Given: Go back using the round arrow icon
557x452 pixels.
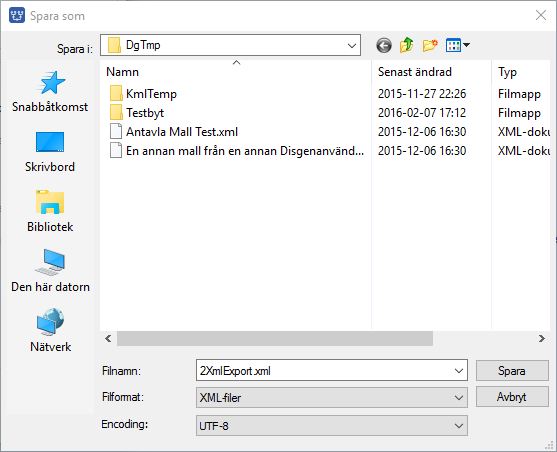Looking at the screenshot, I should click(x=384, y=45).
